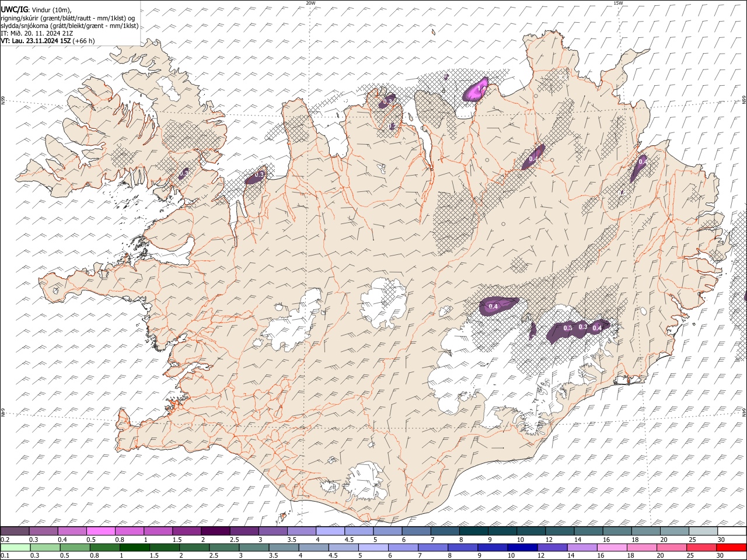Pick the upper legend swatch between 2 and 2.5
Screen dimensions: 747x560
[x=215, y=531]
